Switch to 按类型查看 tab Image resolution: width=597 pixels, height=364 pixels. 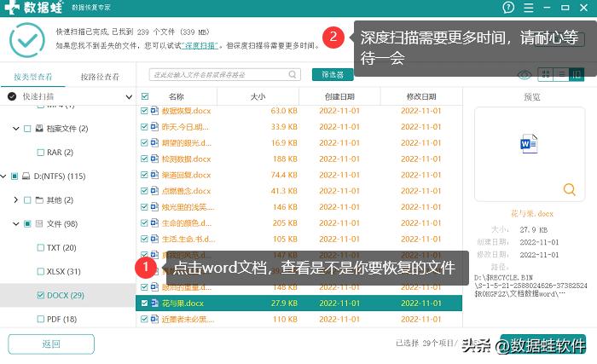tap(32, 77)
